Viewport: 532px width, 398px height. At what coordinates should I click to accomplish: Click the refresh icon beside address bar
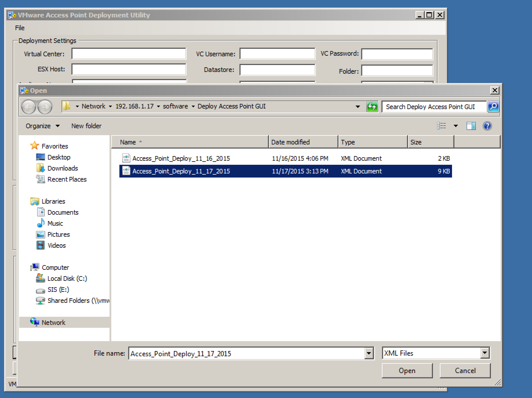point(372,107)
